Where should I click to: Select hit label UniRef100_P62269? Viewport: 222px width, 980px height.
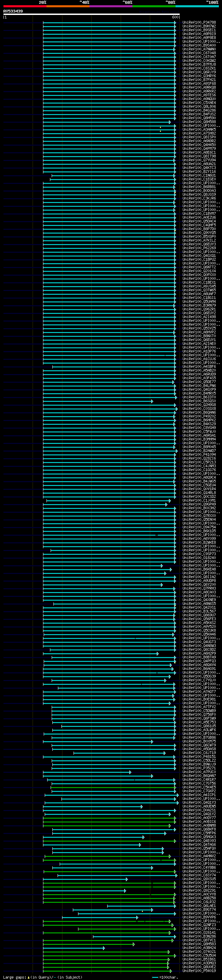[x=199, y=248]
